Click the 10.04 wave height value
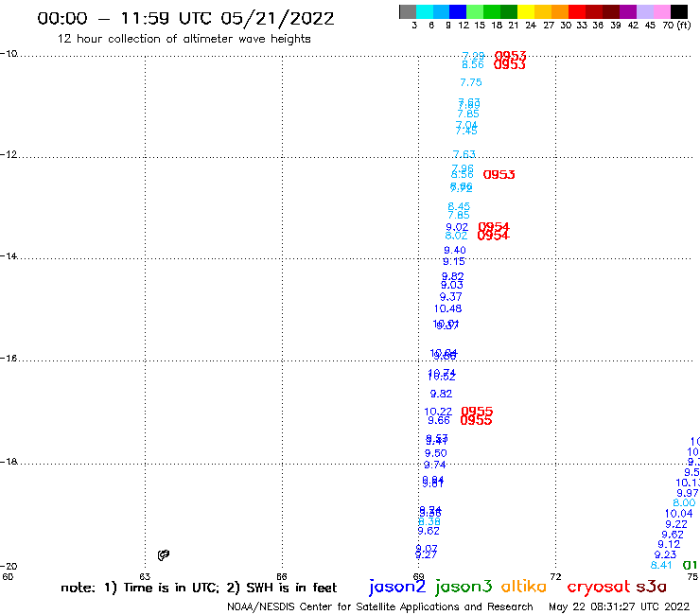700x615 pixels. tap(678, 514)
